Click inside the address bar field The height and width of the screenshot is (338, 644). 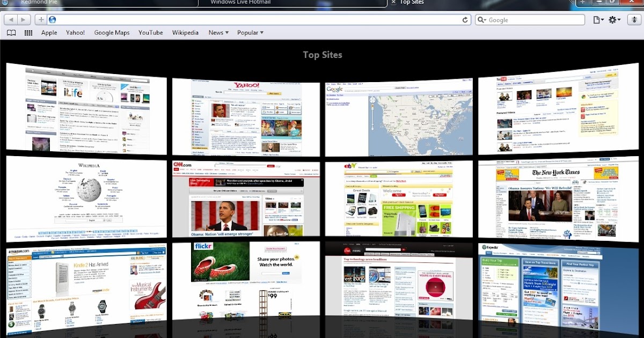click(259, 20)
